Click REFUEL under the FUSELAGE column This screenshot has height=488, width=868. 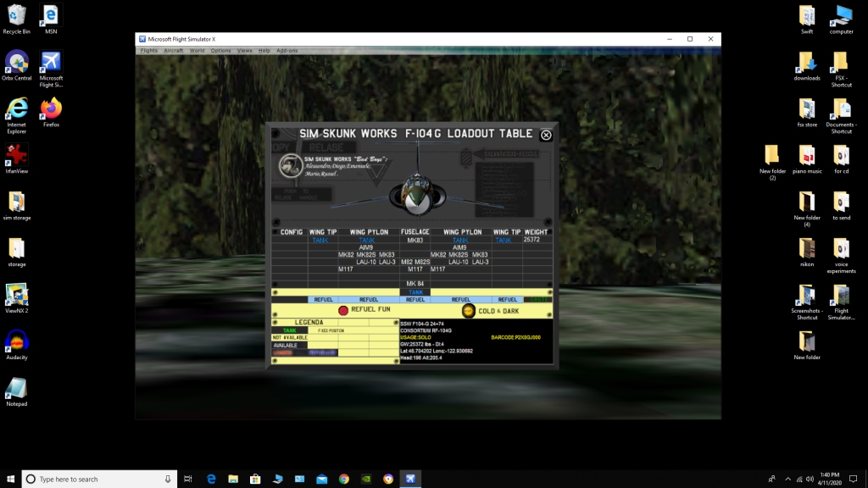415,299
